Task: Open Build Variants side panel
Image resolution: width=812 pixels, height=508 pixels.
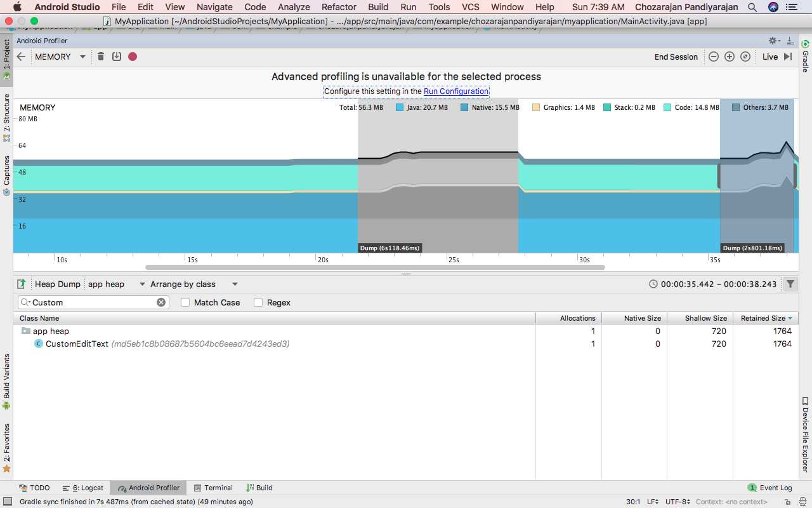Action: click(6, 381)
